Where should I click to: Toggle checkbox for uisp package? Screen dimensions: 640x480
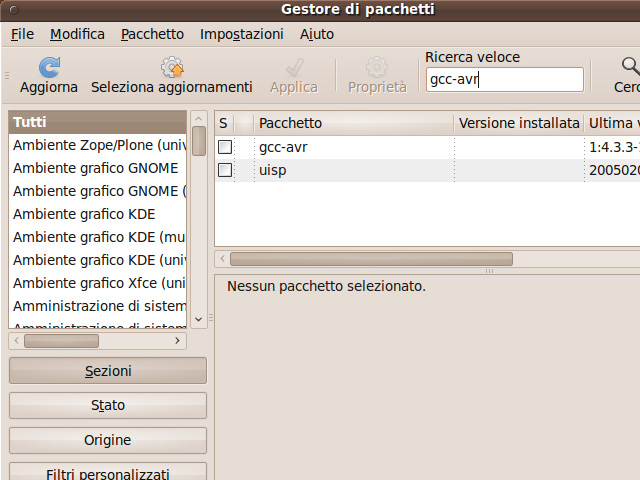225,170
